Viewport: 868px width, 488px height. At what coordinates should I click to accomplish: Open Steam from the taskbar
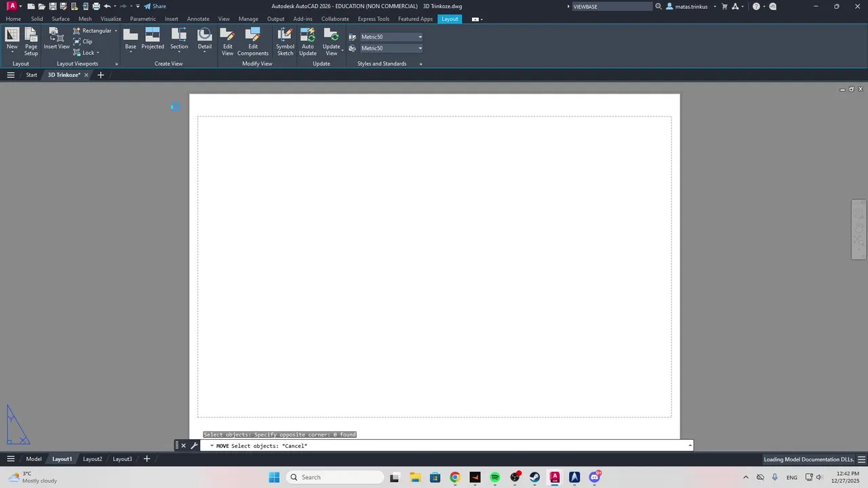click(535, 477)
